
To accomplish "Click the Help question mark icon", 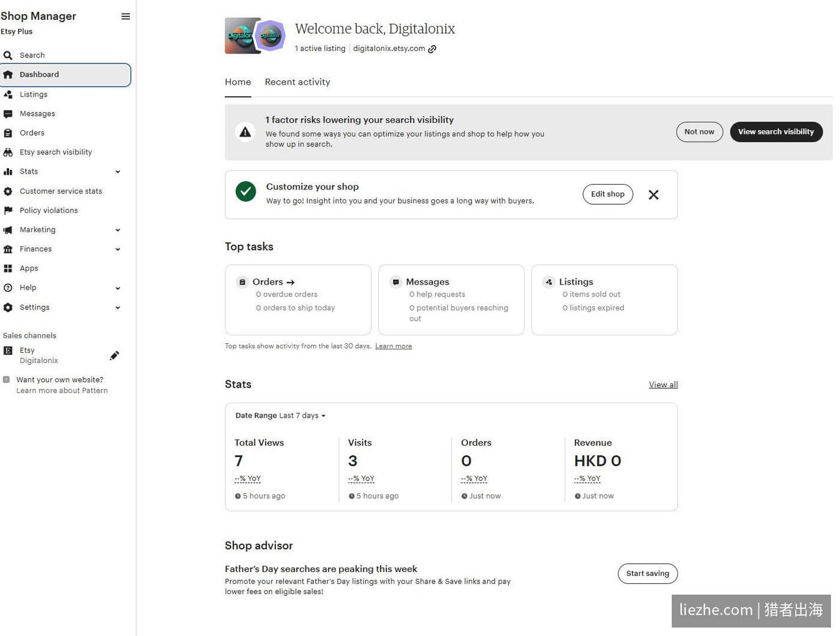I will point(8,288).
